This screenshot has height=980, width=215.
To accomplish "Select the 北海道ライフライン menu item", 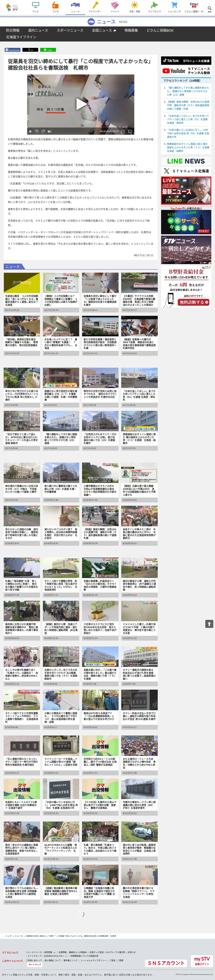I will click(x=21, y=37).
